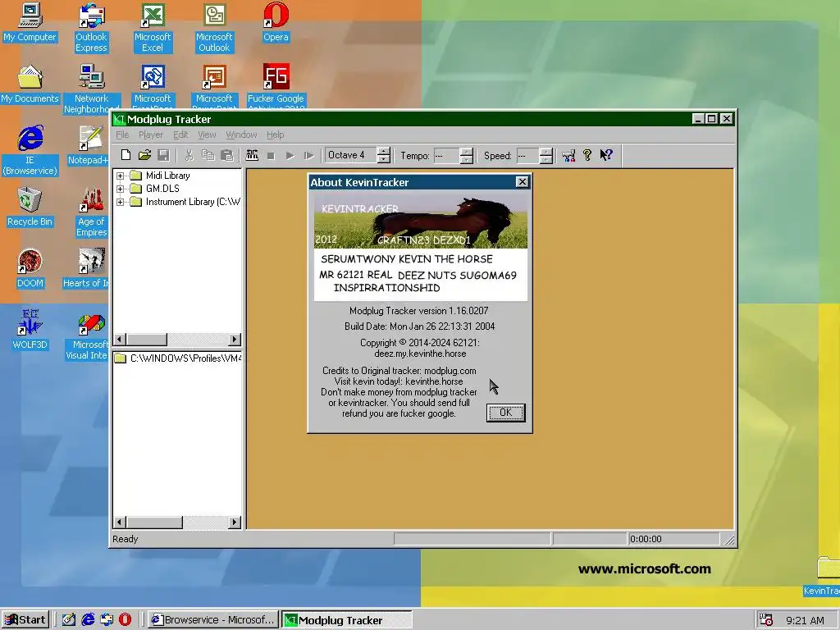Viewport: 840px width, 630px height.
Task: Click the Play pattern button
Action: [308, 156]
